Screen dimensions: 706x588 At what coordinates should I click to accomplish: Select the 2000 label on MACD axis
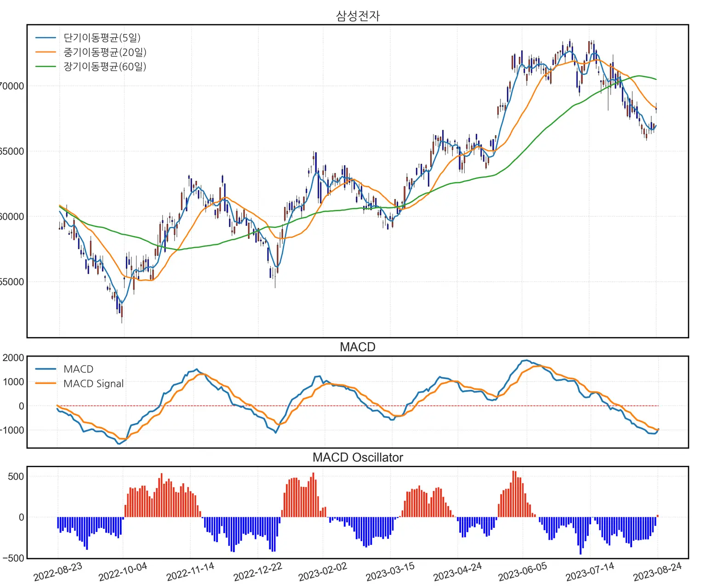tap(13, 358)
